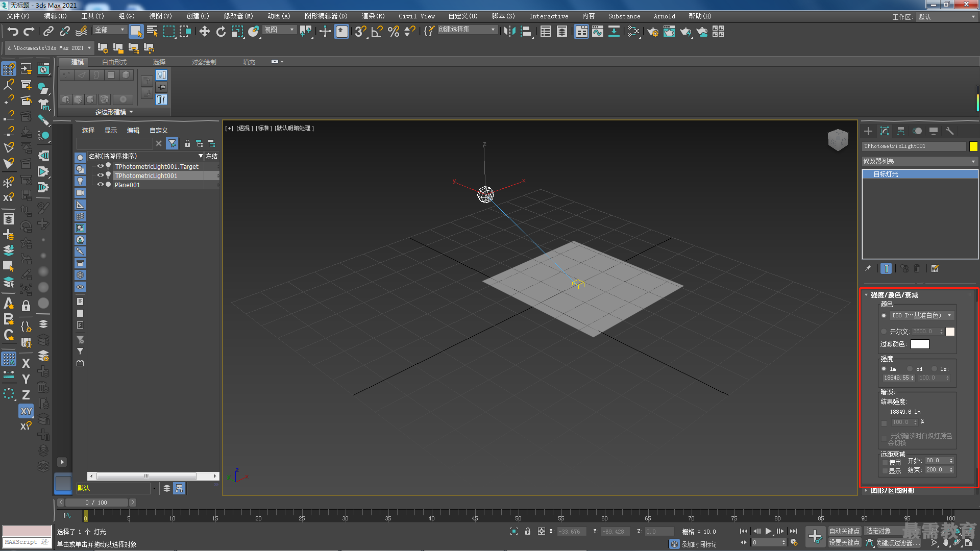Click the Undo arrow icon
Image resolution: width=980 pixels, height=551 pixels.
pyautogui.click(x=13, y=32)
